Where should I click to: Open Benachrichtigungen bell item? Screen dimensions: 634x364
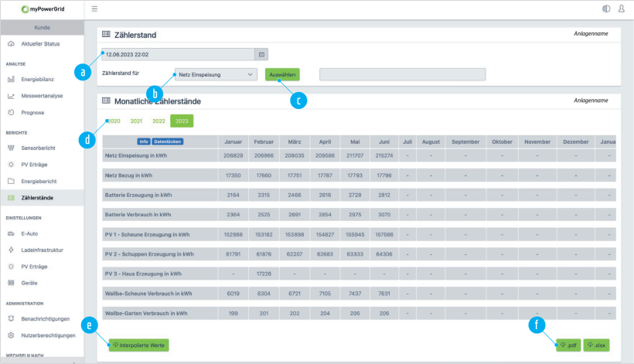45,318
